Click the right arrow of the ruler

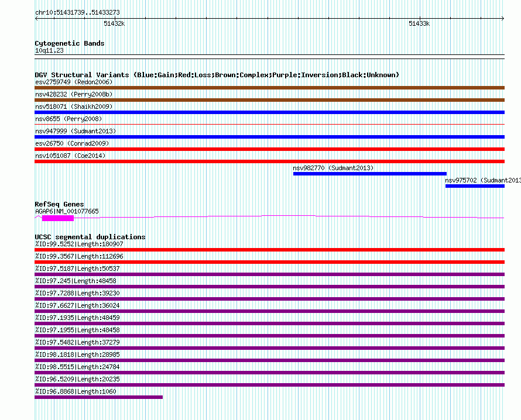[x=503, y=19]
